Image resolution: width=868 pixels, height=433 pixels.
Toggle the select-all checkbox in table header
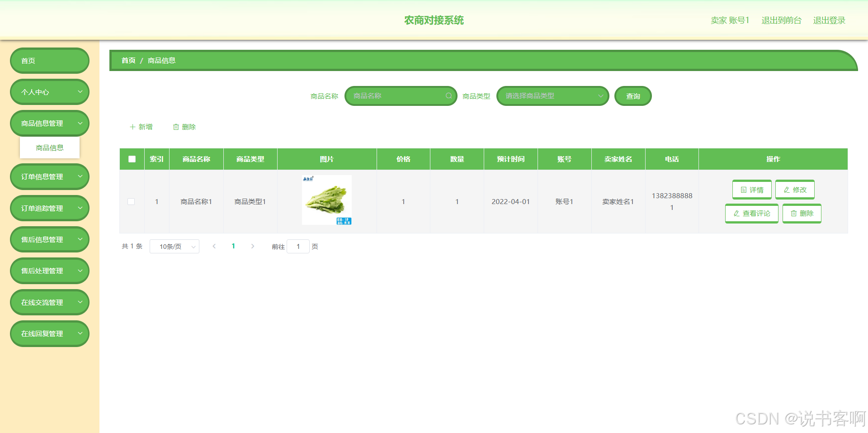[132, 159]
